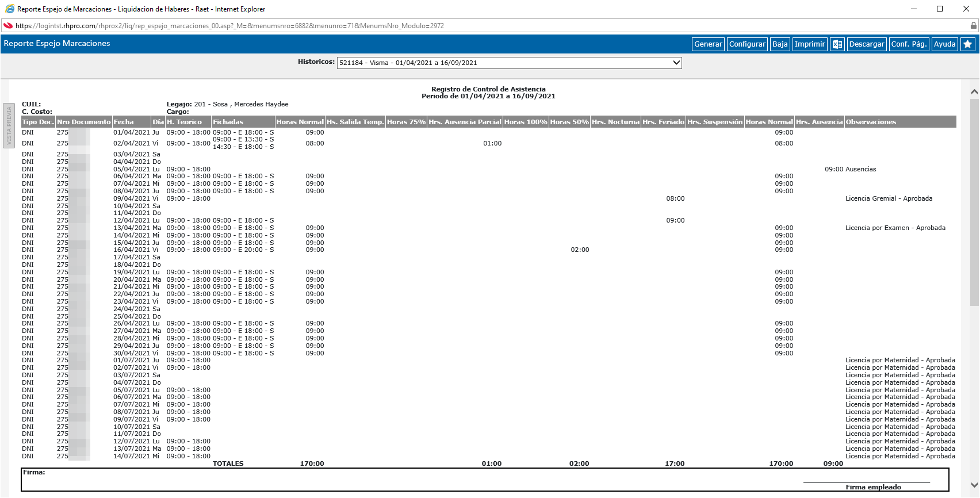The width and height of the screenshot is (980, 498).
Task: Click the 02:00 Horas 50% value
Action: [580, 250]
